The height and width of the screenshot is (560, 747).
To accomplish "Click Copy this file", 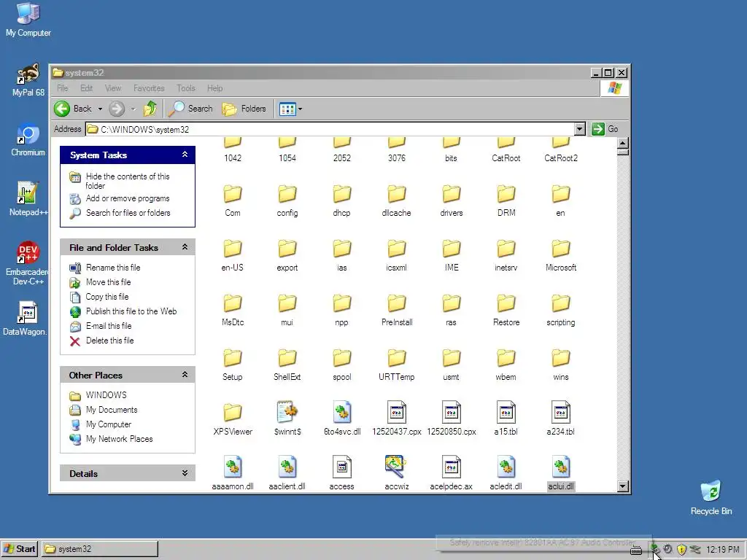I will tap(107, 297).
